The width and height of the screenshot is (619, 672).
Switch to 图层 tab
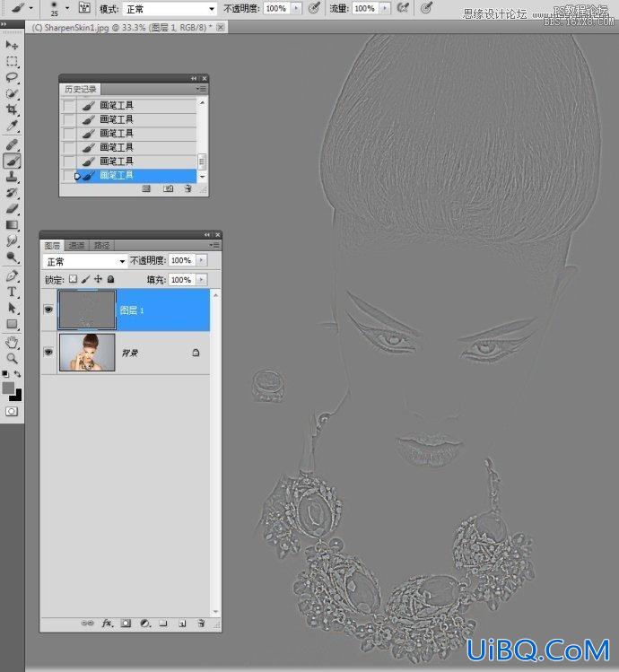(52, 245)
